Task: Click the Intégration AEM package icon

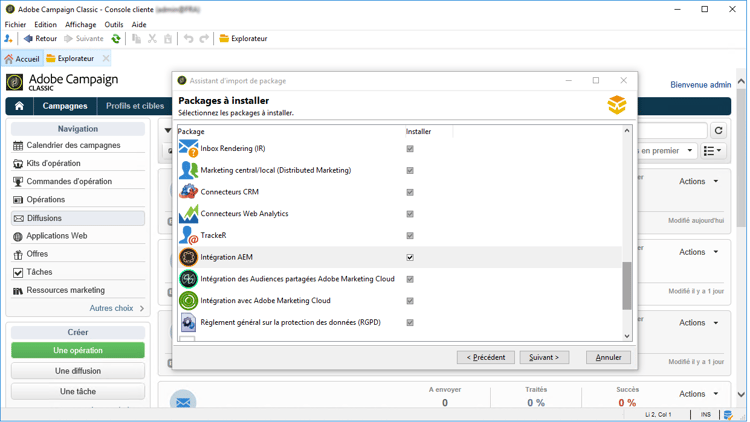Action: tap(188, 257)
